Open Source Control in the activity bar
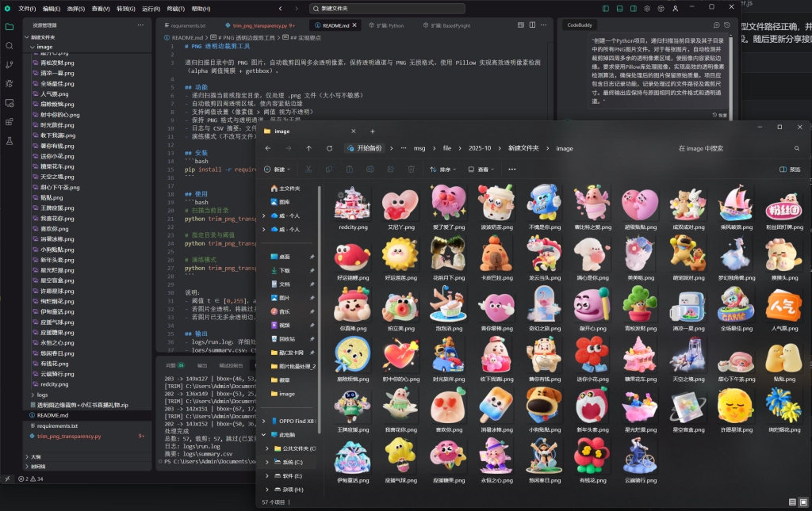The height and width of the screenshot is (511, 812). (x=10, y=64)
